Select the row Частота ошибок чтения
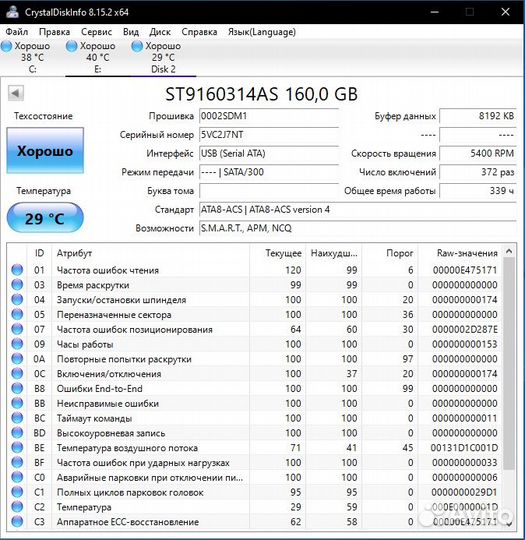The width and height of the screenshot is (525, 540). click(x=255, y=270)
